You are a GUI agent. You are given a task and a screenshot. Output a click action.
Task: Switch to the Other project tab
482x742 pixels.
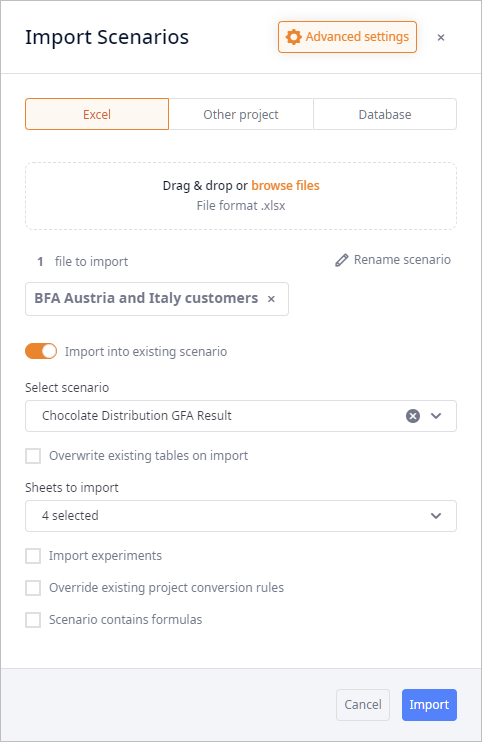241,114
